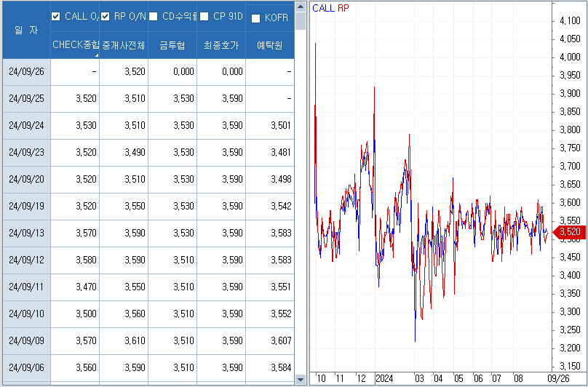Enable the CP 91D checkbox

click(x=204, y=17)
